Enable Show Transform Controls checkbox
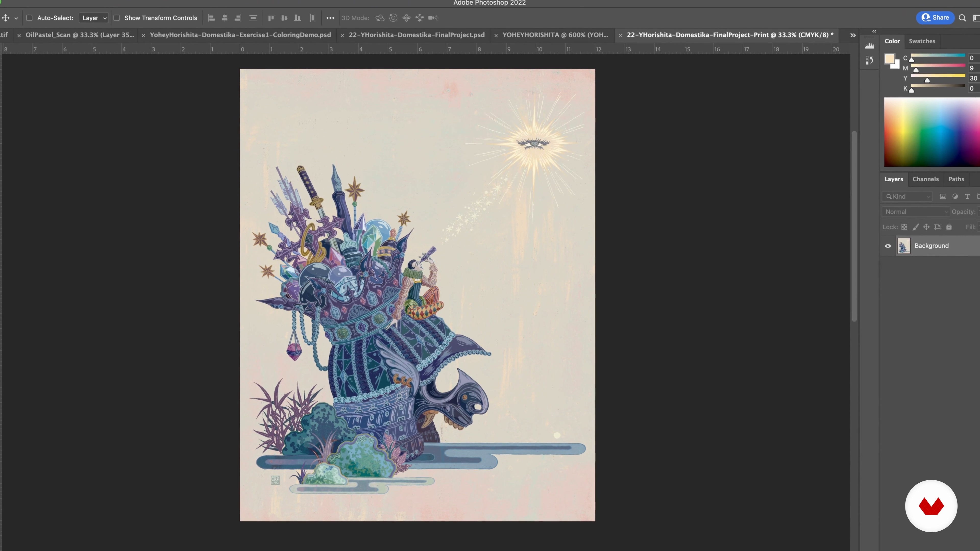 tap(117, 18)
